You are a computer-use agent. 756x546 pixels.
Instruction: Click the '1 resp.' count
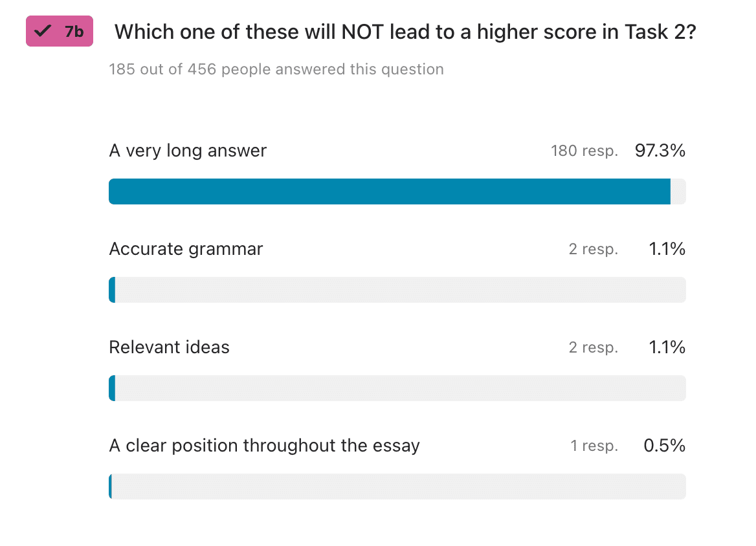pos(594,446)
